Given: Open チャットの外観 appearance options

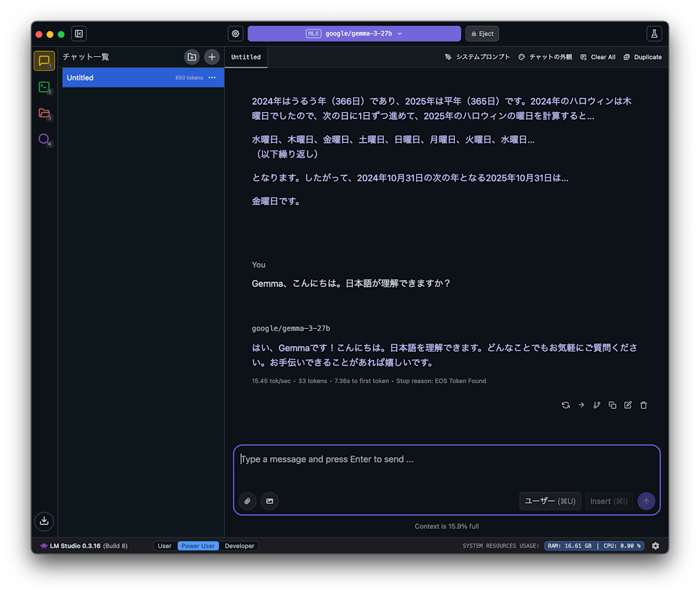Looking at the screenshot, I should coord(545,57).
